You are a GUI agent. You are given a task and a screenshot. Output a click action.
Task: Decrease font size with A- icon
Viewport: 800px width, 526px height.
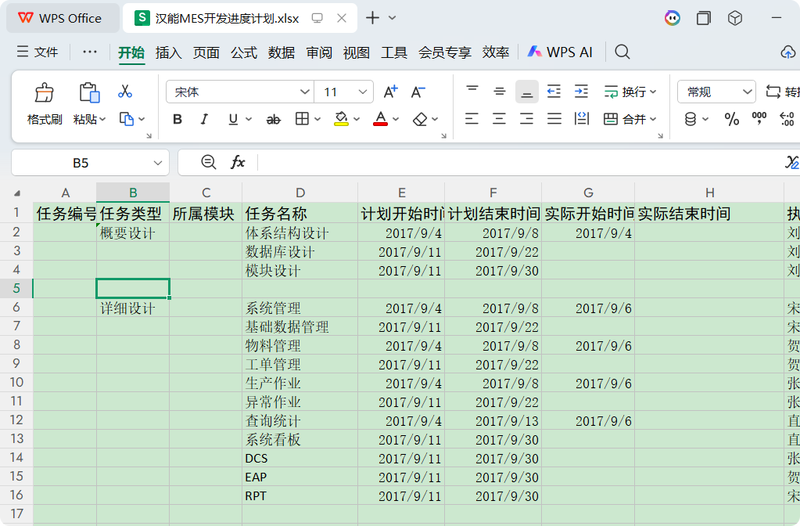pos(418,92)
